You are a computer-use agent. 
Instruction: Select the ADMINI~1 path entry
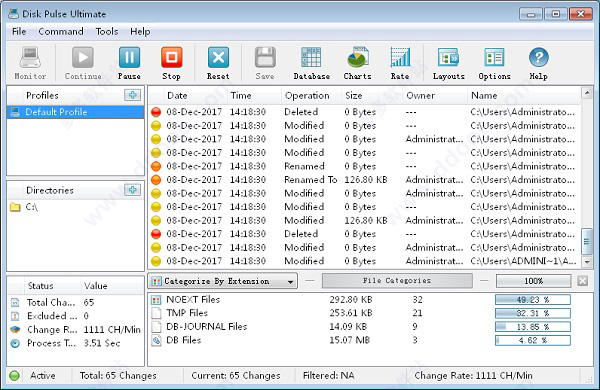[523, 261]
